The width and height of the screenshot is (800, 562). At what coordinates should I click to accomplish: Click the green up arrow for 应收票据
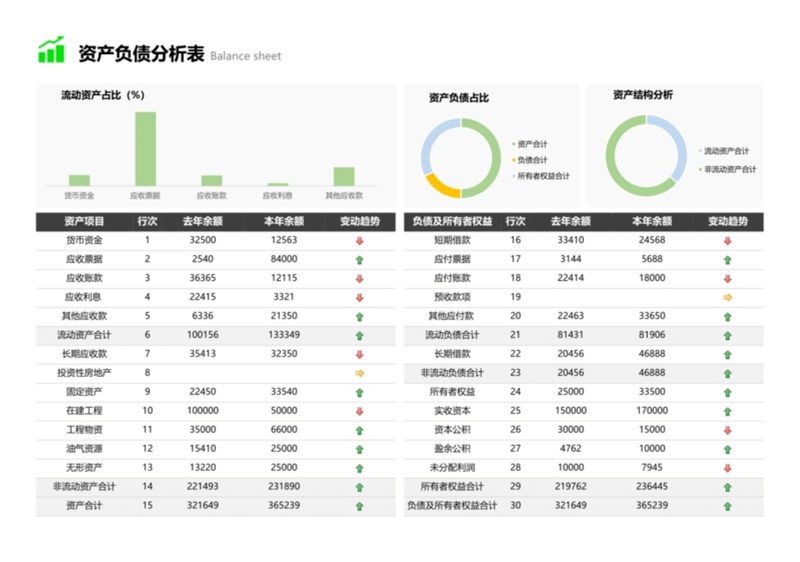pos(359,260)
